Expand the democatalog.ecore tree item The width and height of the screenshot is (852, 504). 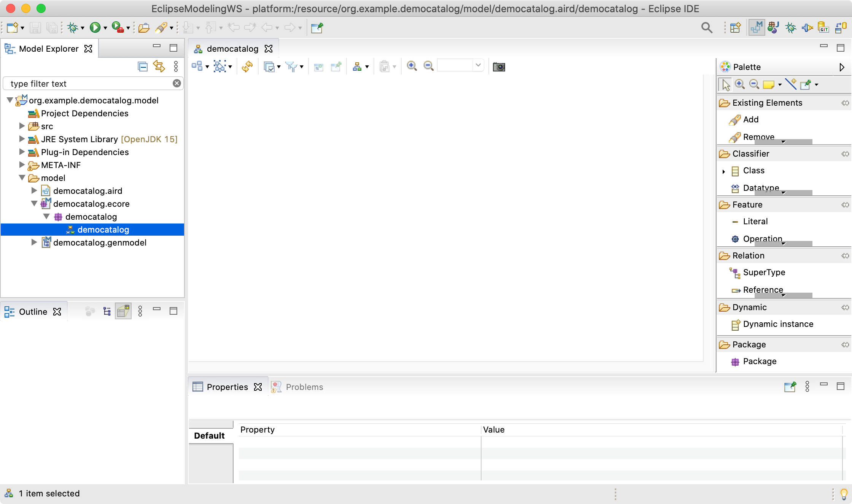tap(35, 203)
